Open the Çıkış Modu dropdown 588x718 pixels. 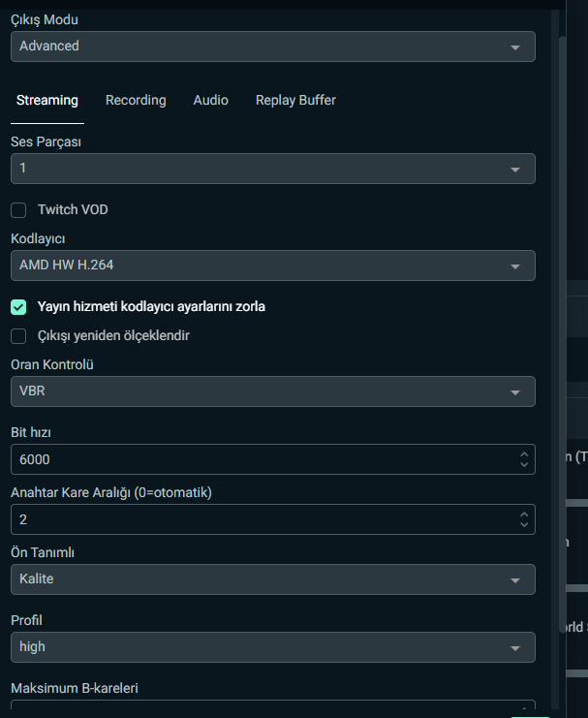pyautogui.click(x=272, y=47)
